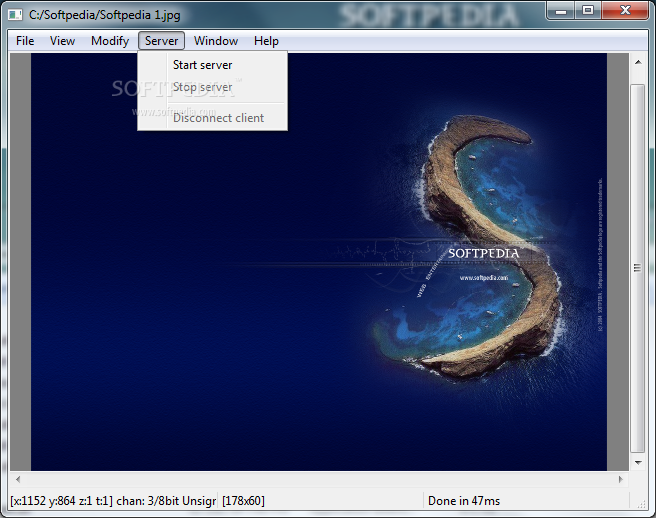
Task: Open the Window menu
Action: point(216,41)
